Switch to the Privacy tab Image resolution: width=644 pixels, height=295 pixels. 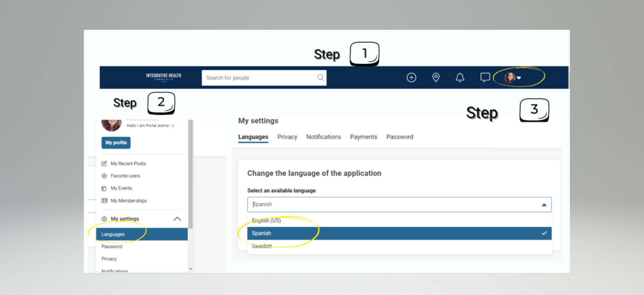tap(287, 137)
